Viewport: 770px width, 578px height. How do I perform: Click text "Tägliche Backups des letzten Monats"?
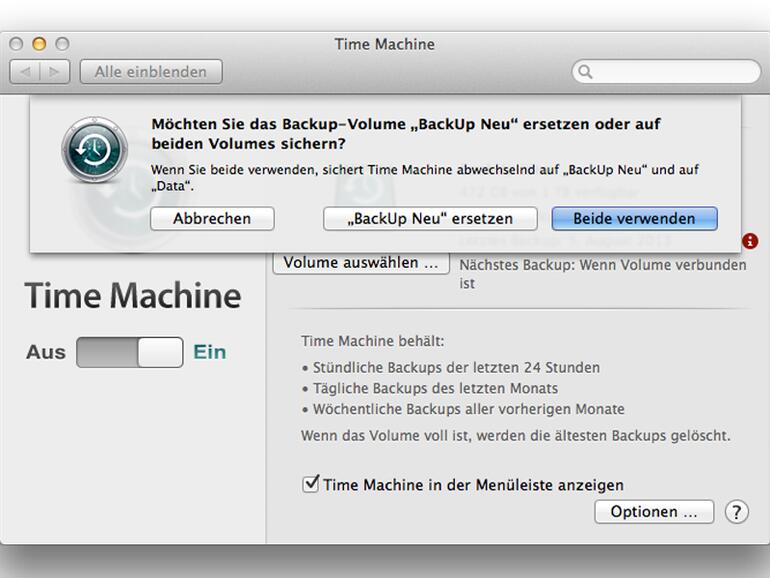click(435, 388)
